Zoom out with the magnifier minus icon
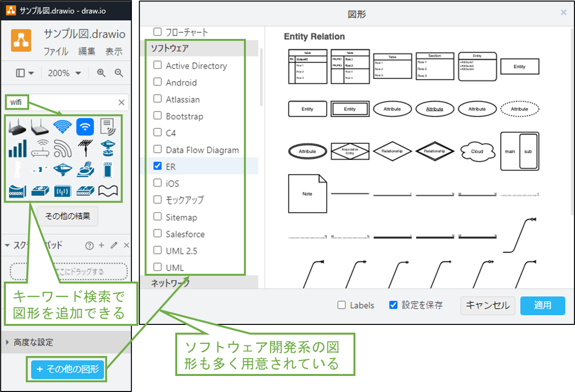The height and width of the screenshot is (392, 575). pyautogui.click(x=119, y=73)
